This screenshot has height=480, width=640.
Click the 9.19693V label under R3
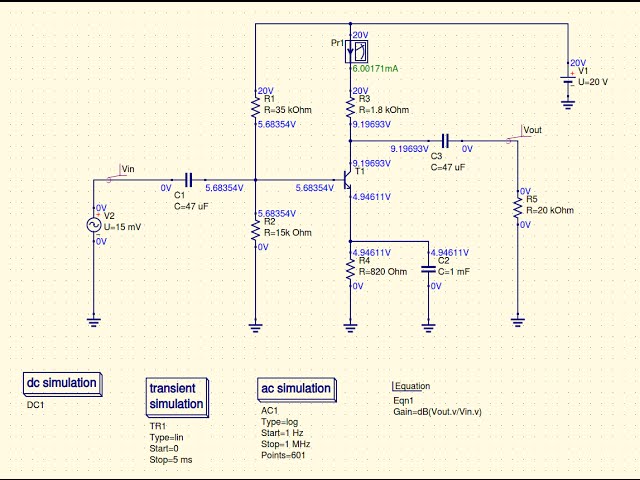[371, 124]
